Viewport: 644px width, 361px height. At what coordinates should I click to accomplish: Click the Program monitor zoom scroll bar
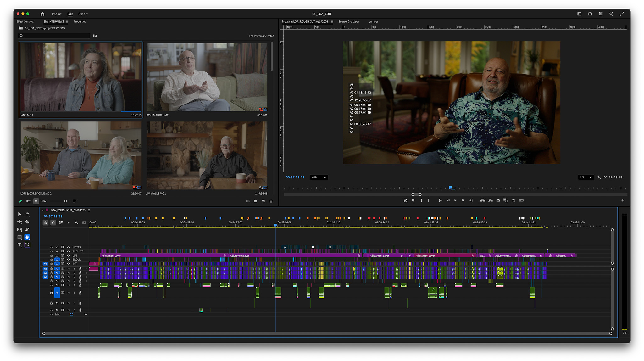coord(416,195)
